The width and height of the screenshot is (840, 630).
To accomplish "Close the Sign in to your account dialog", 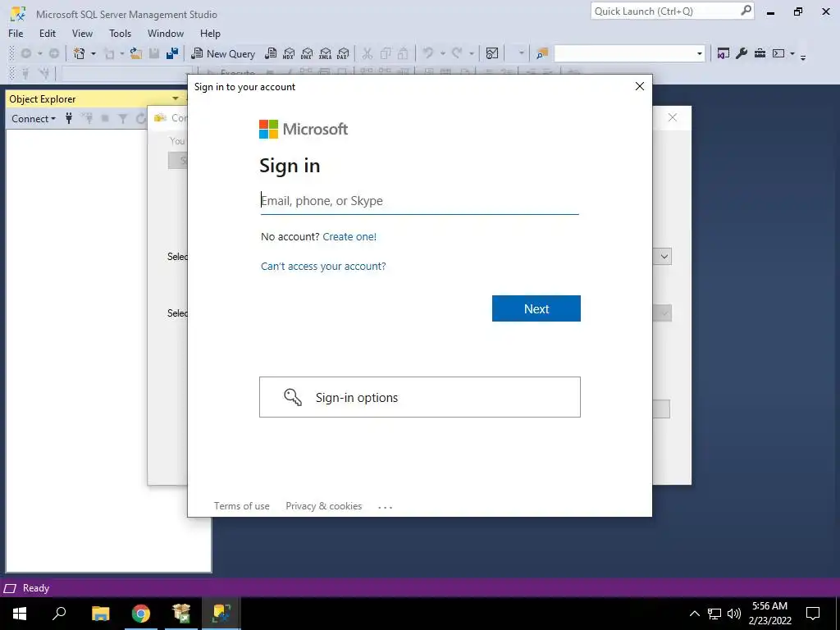I will 640,86.
